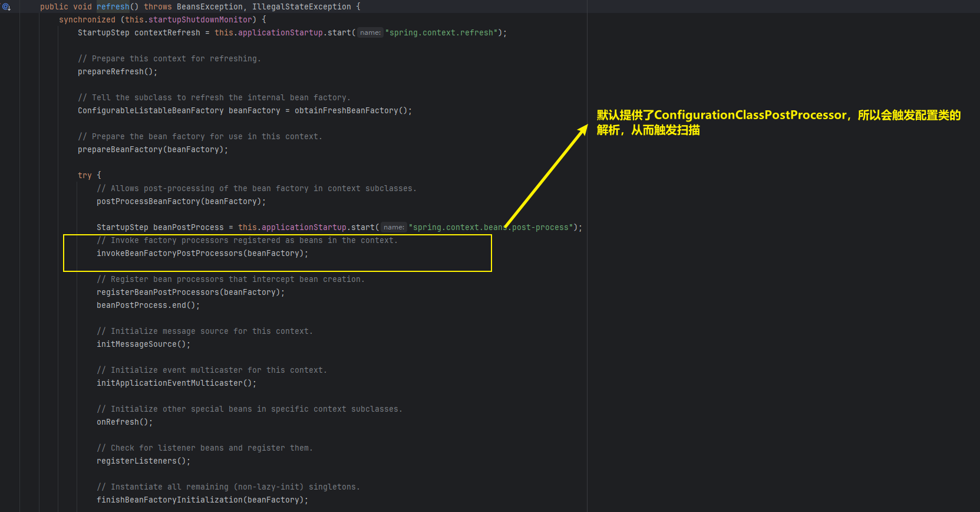Click comment "Tell the subclass to refresh the internal bean factory."
Image resolution: width=980 pixels, height=512 pixels.
tap(214, 98)
